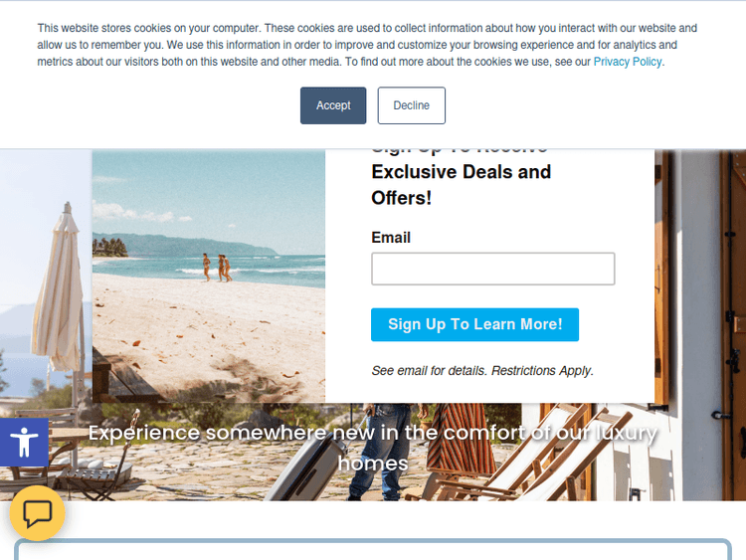Click the luxury homes hero tagline
746x560 pixels.
pyautogui.click(x=373, y=448)
